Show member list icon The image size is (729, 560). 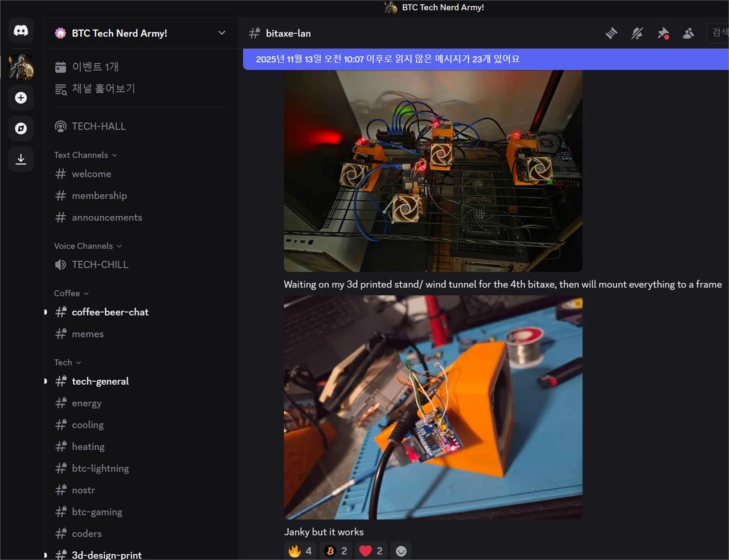click(689, 34)
